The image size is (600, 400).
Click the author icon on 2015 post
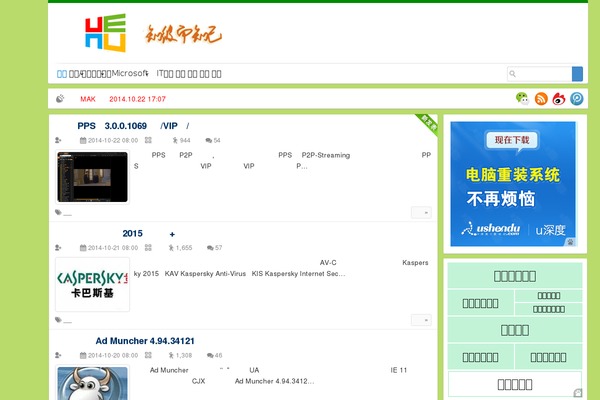tap(58, 248)
